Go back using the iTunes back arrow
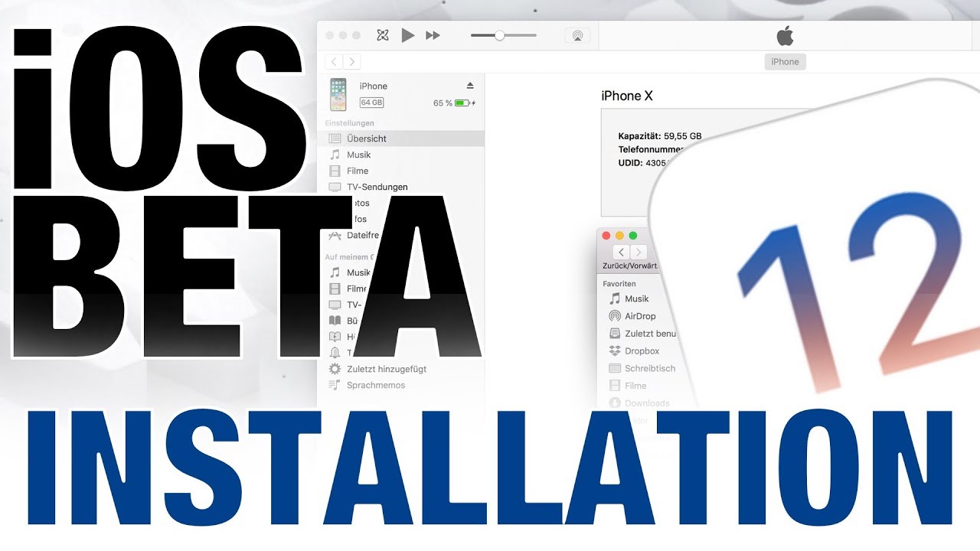Screen dimensions: 980x551 click(334, 62)
